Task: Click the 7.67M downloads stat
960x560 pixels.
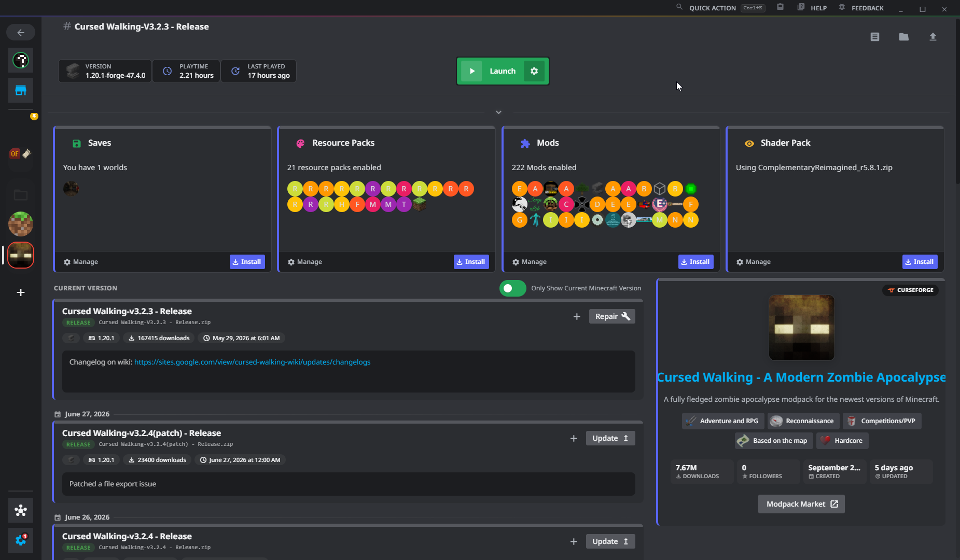Action: tap(702, 471)
